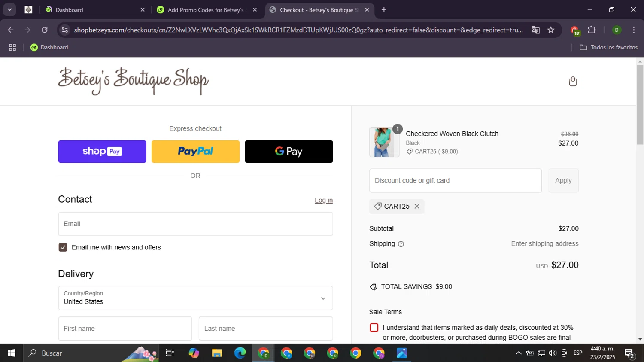Screen dimensions: 644x362
Task: Open the Windows Start menu
Action: pyautogui.click(x=11, y=353)
